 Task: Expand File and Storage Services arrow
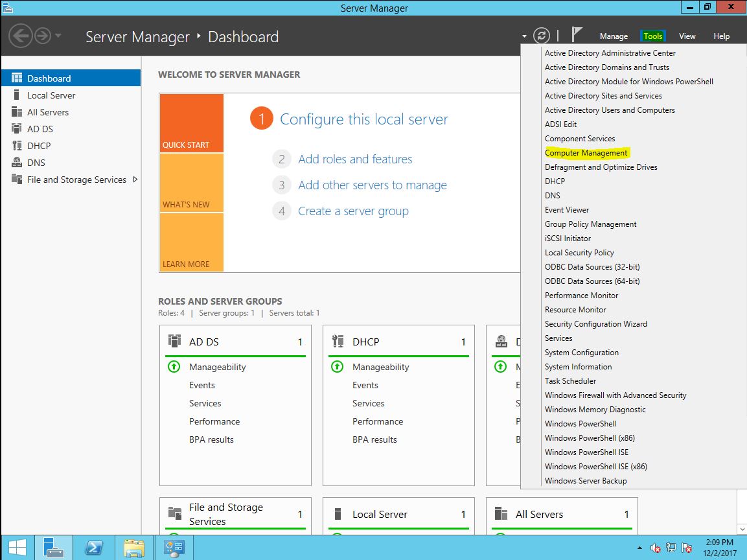(x=135, y=180)
